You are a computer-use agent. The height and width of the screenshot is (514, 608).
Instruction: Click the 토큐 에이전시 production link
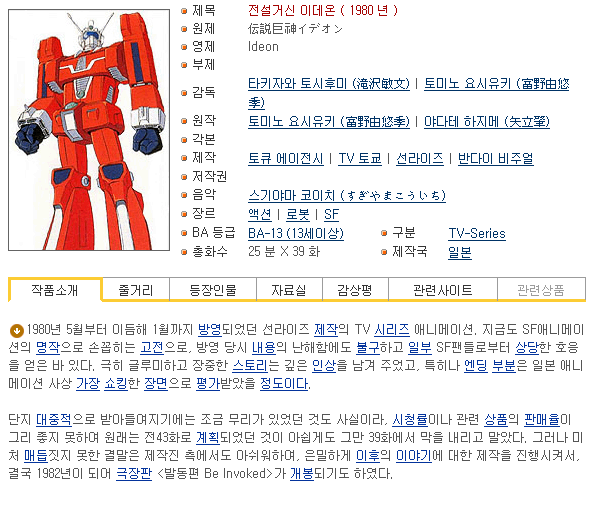[286, 159]
